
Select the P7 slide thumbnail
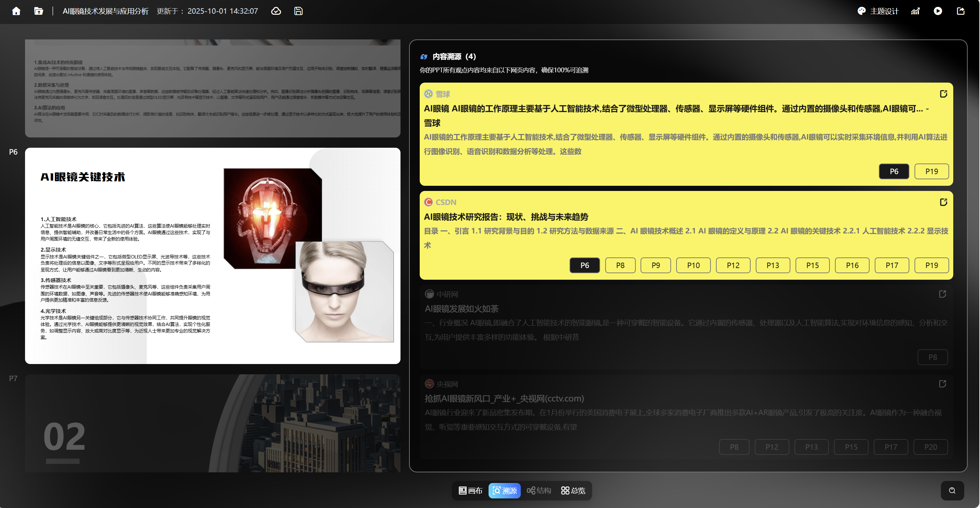(212, 423)
